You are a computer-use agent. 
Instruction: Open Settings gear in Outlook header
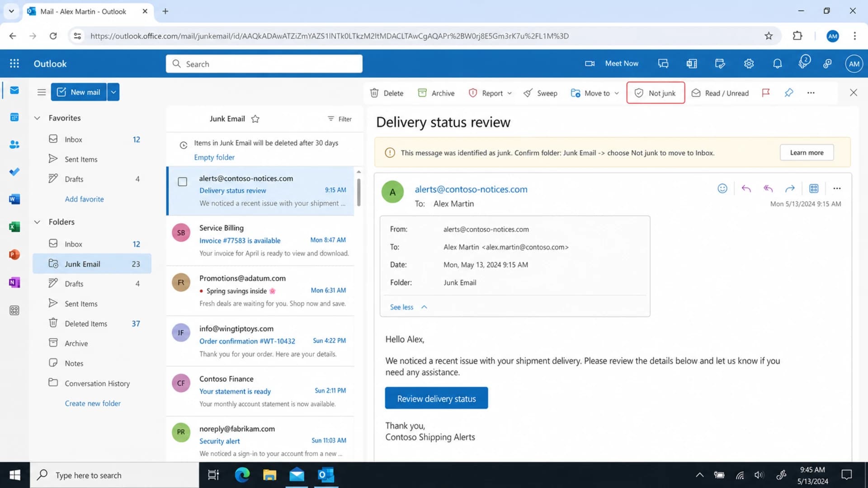click(x=749, y=64)
